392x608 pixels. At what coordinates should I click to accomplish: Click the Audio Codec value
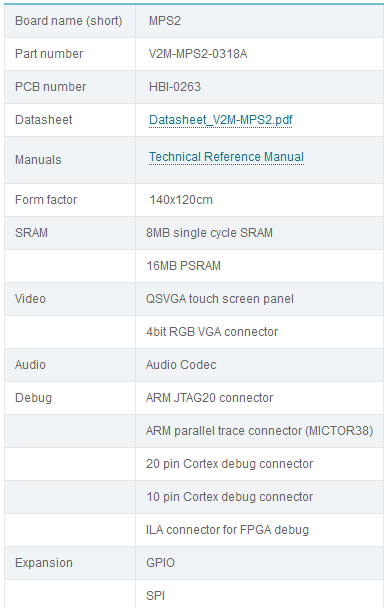181,365
